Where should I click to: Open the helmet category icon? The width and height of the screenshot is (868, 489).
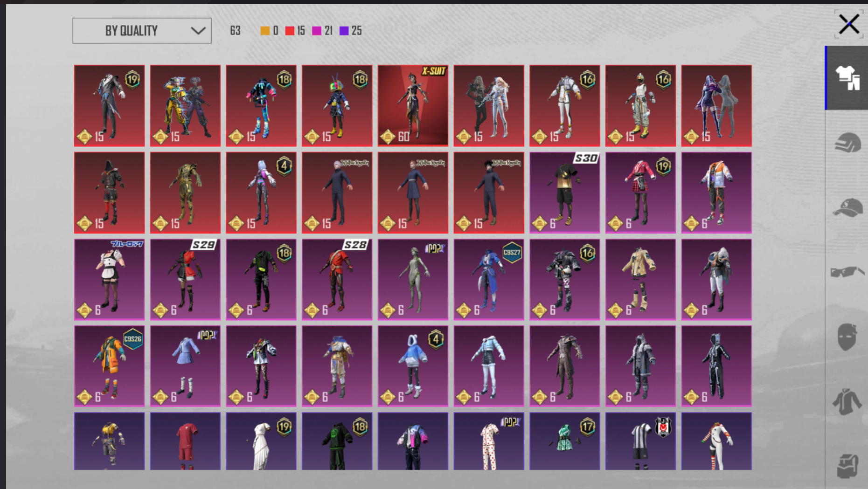pos(847,142)
